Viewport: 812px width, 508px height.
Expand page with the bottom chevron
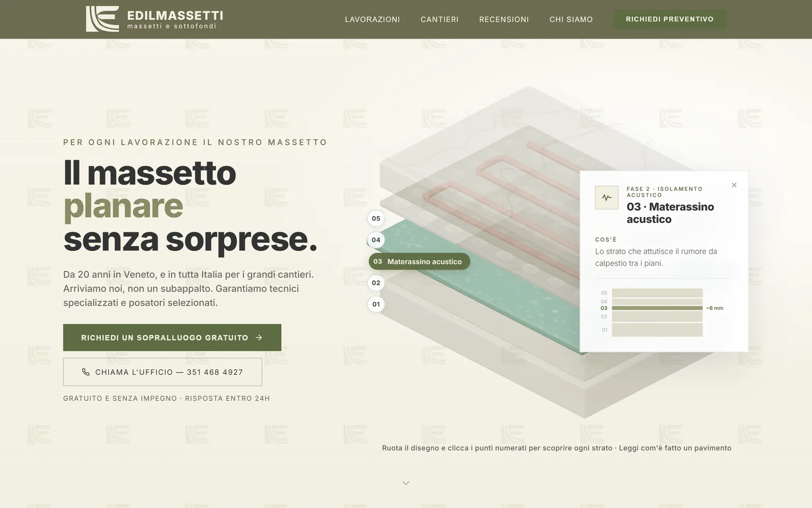pos(406,483)
